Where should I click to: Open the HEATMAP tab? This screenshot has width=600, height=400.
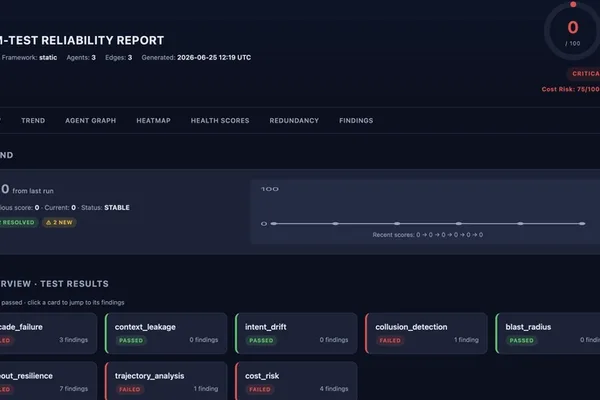click(x=153, y=121)
